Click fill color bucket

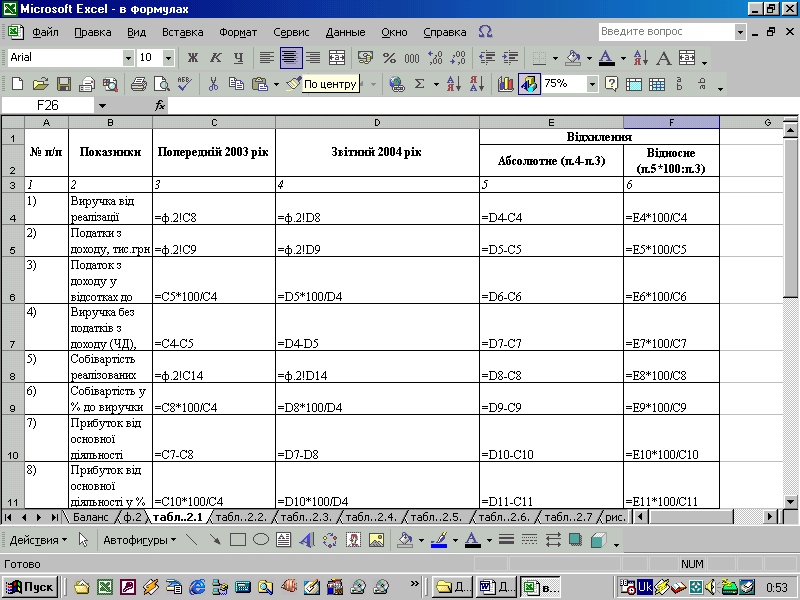click(x=573, y=58)
